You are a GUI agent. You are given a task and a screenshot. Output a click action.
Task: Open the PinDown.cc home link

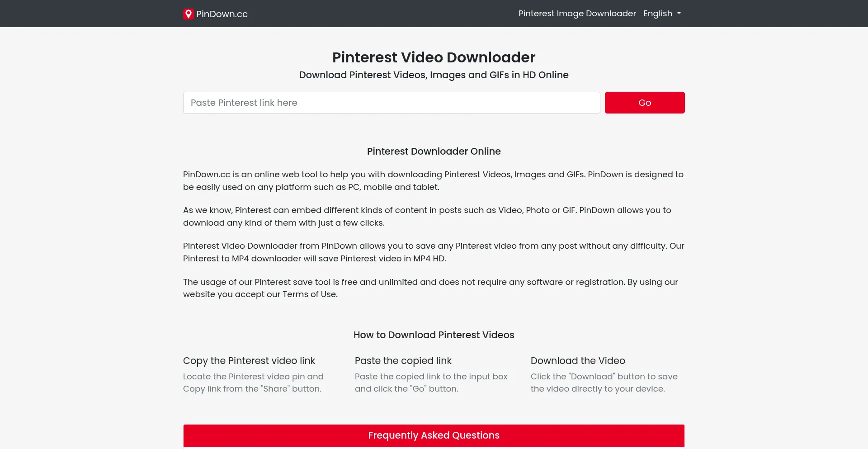pos(222,14)
